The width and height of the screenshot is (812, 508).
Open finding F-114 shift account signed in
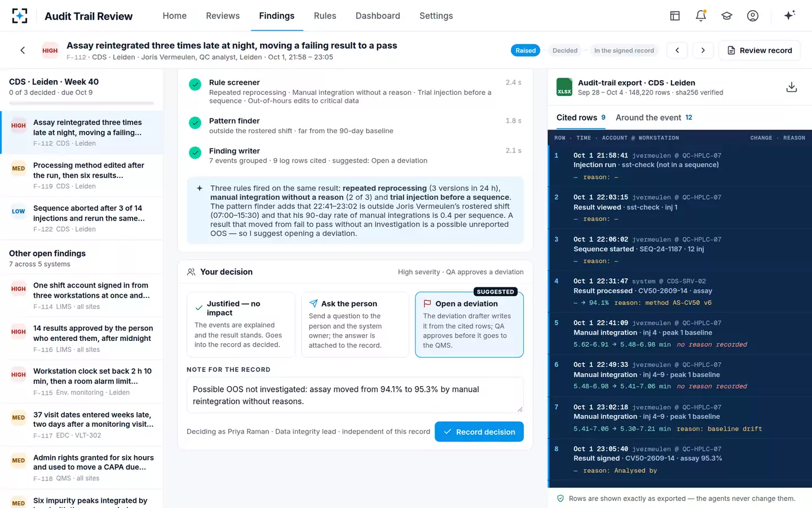(x=82, y=296)
